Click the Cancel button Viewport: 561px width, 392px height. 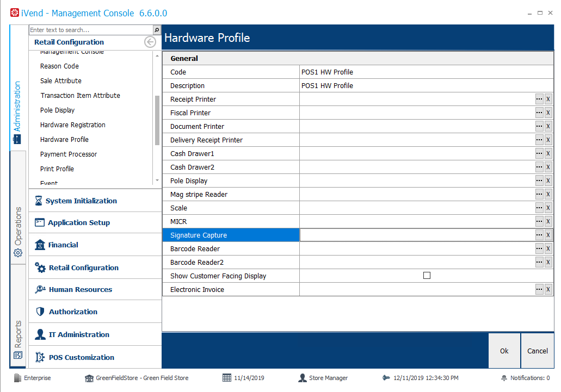(x=538, y=351)
